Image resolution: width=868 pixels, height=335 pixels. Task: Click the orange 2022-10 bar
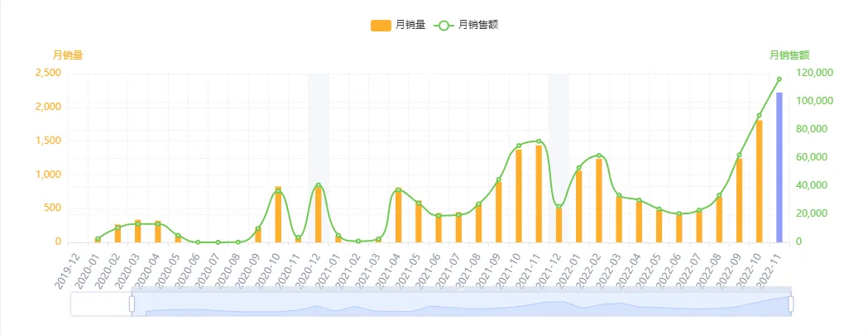(759, 181)
